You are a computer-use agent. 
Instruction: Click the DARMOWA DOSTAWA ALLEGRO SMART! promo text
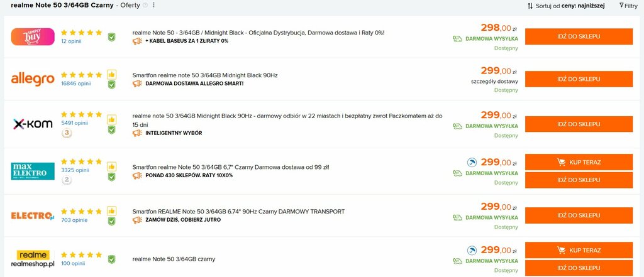[x=194, y=84]
